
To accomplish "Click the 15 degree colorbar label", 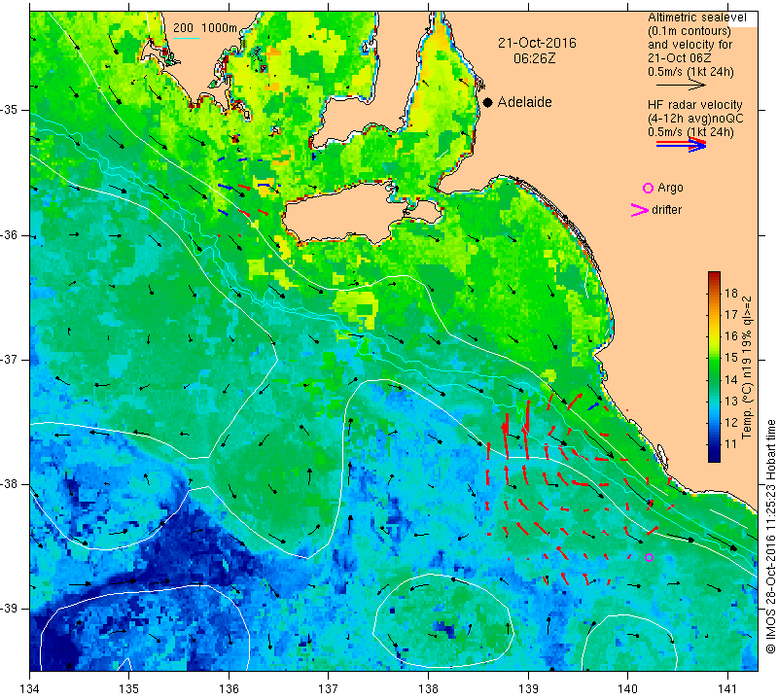I will click(x=731, y=358).
